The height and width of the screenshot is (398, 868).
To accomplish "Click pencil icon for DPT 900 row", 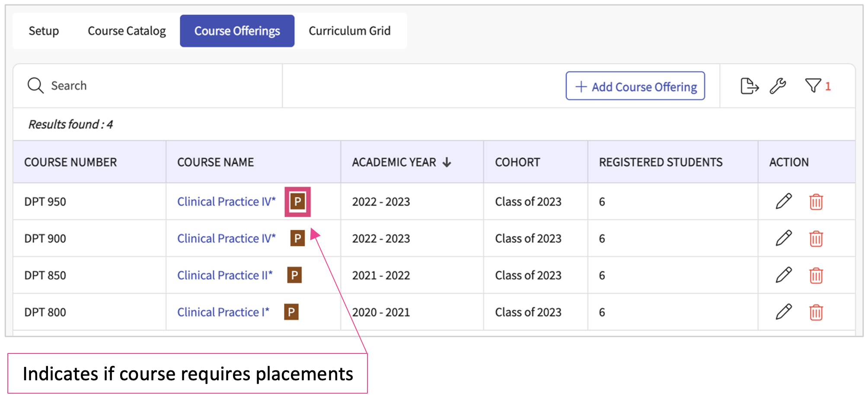I will pyautogui.click(x=783, y=238).
